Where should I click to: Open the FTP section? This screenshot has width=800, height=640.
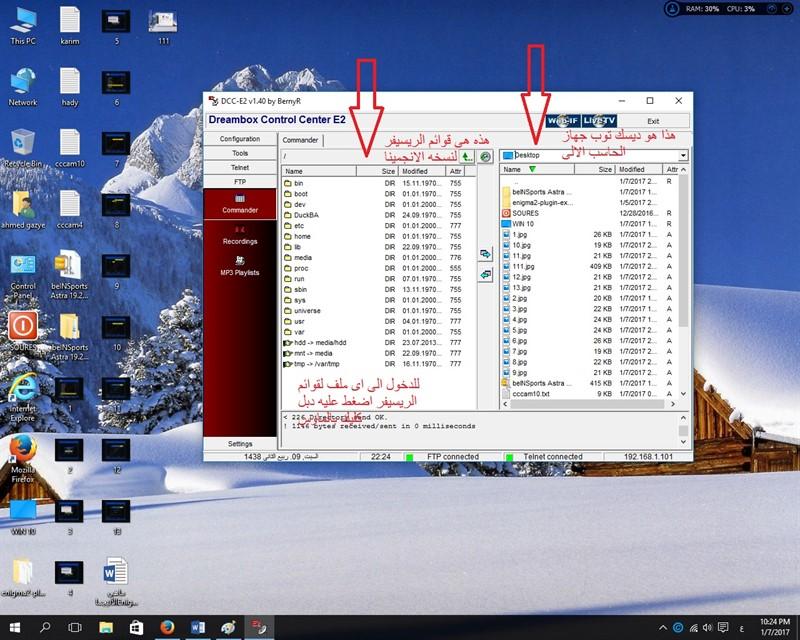point(240,182)
